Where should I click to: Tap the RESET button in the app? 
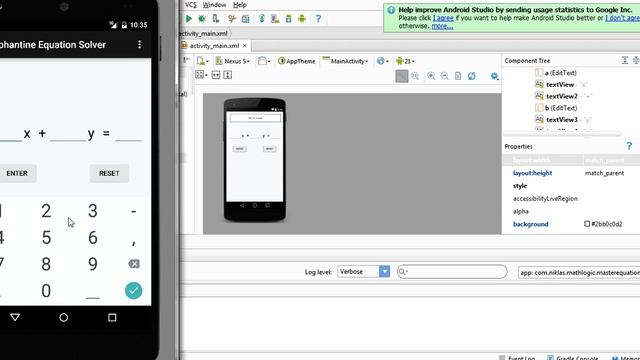109,173
